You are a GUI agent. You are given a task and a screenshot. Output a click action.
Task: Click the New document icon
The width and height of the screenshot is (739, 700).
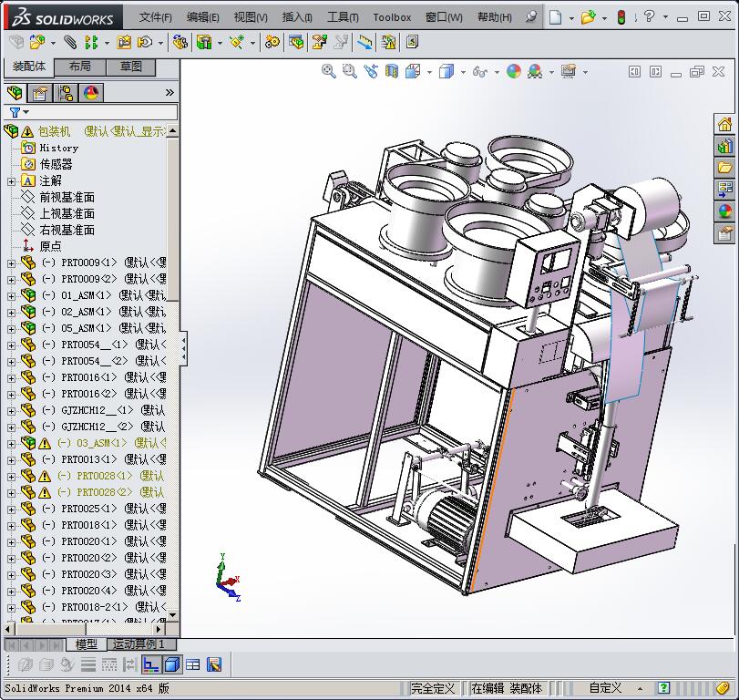pos(556,17)
